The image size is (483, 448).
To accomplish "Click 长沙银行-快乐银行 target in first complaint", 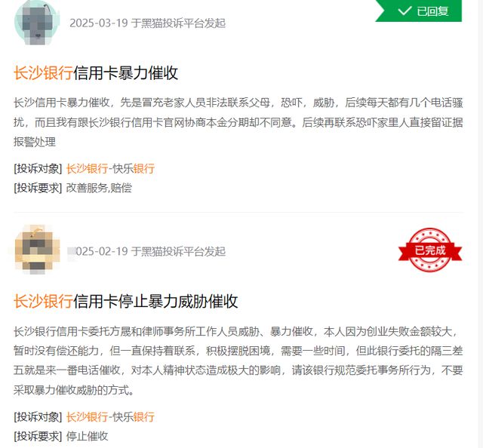I will (110, 168).
